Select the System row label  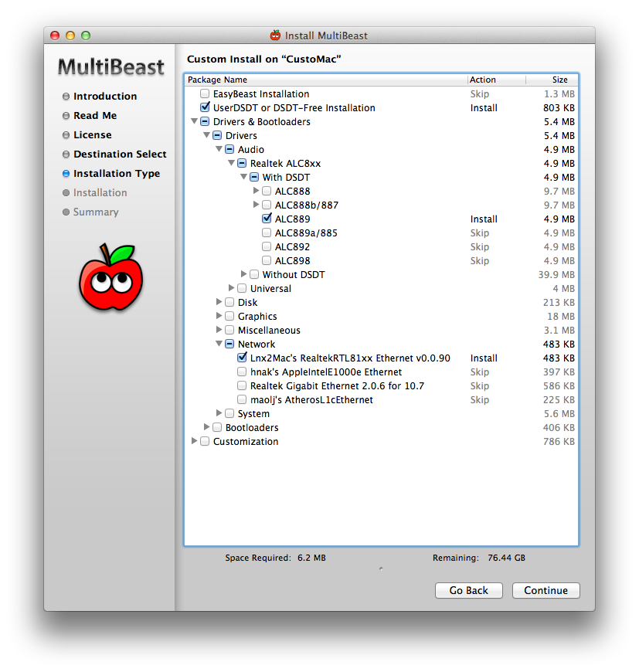[x=253, y=413]
